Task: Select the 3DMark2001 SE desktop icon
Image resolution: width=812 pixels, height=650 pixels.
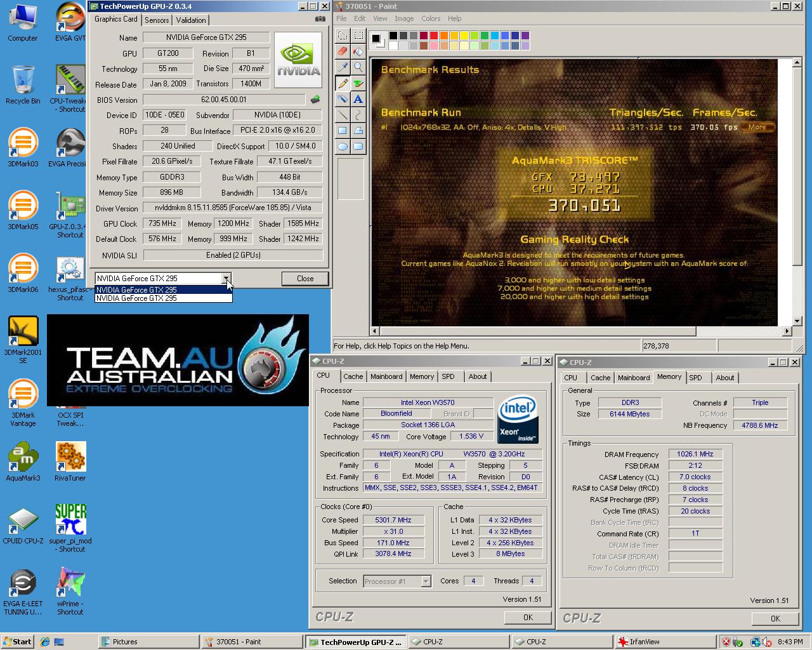Action: (x=23, y=340)
